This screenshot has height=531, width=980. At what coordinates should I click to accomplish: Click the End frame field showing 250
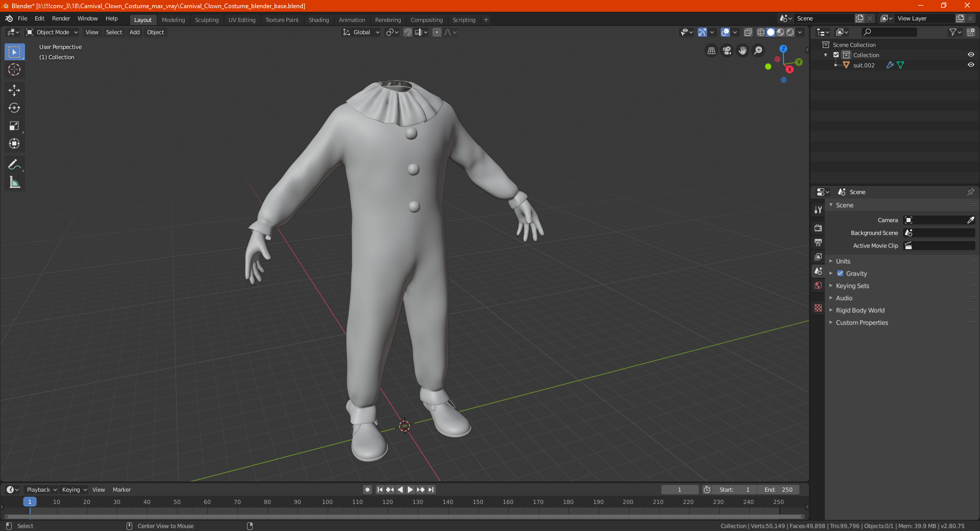[x=778, y=490]
